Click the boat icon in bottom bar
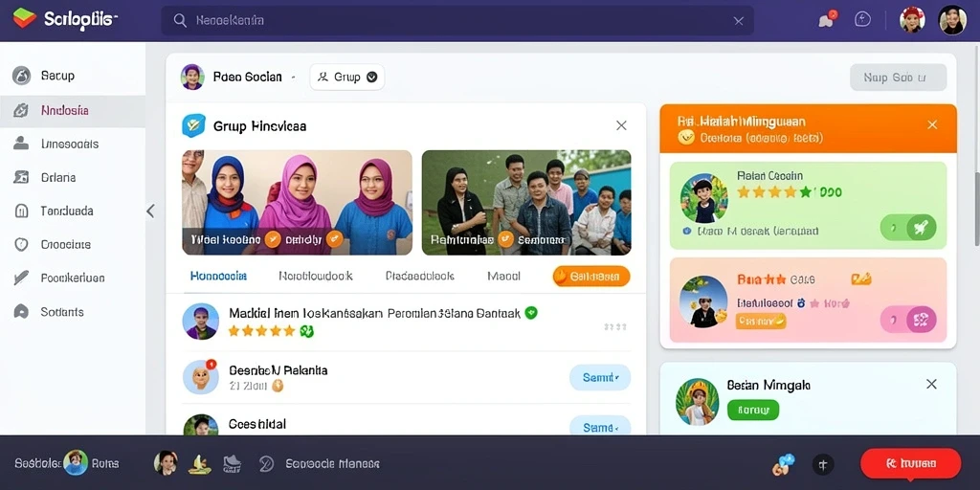Image resolution: width=980 pixels, height=490 pixels. [x=199, y=463]
